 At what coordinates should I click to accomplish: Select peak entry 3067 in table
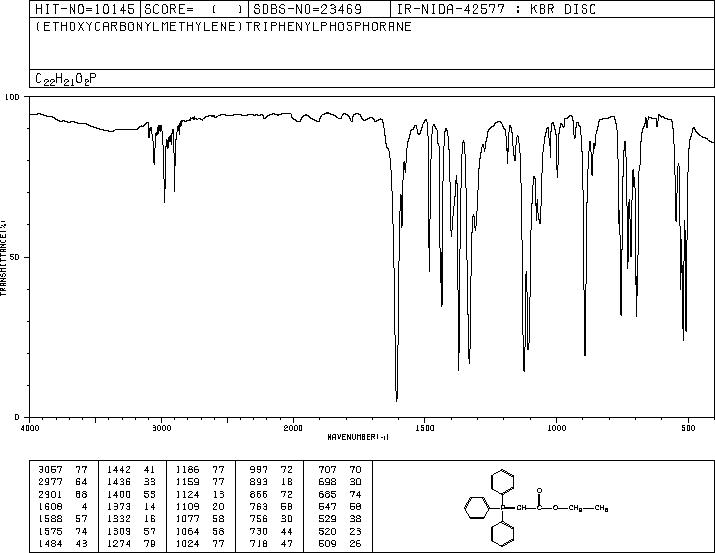[63, 470]
